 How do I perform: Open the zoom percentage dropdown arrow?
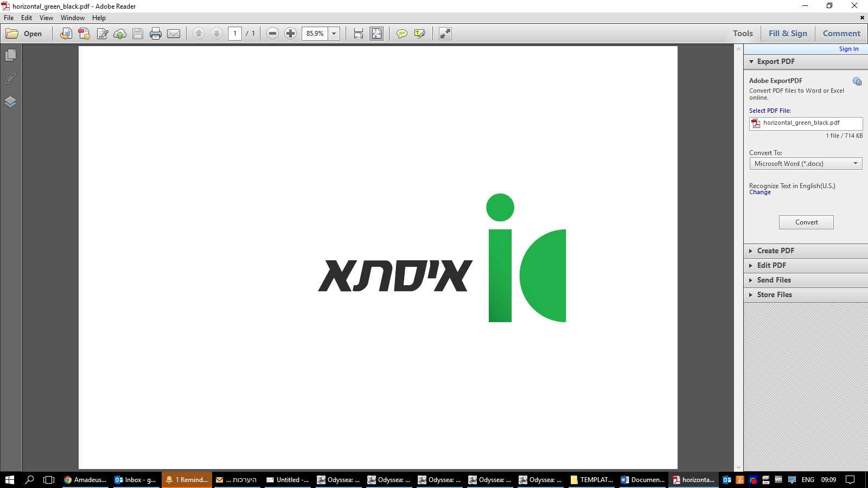tap(334, 34)
